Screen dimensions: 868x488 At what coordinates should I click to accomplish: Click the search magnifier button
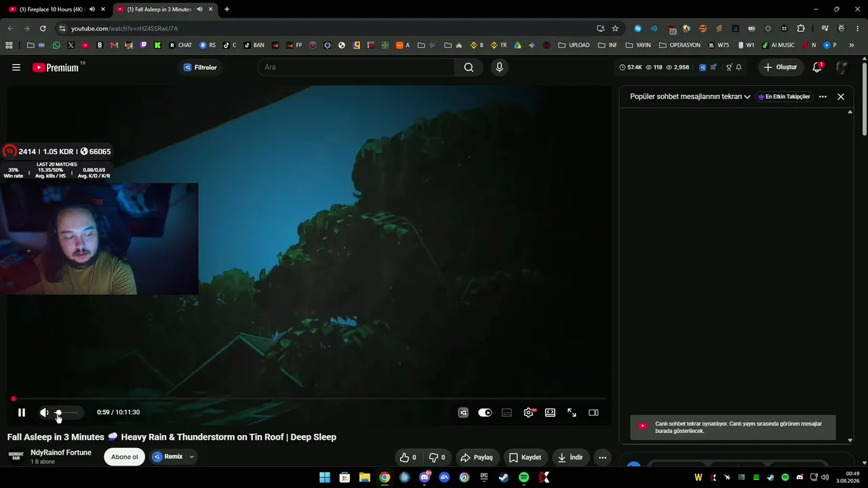coord(469,67)
